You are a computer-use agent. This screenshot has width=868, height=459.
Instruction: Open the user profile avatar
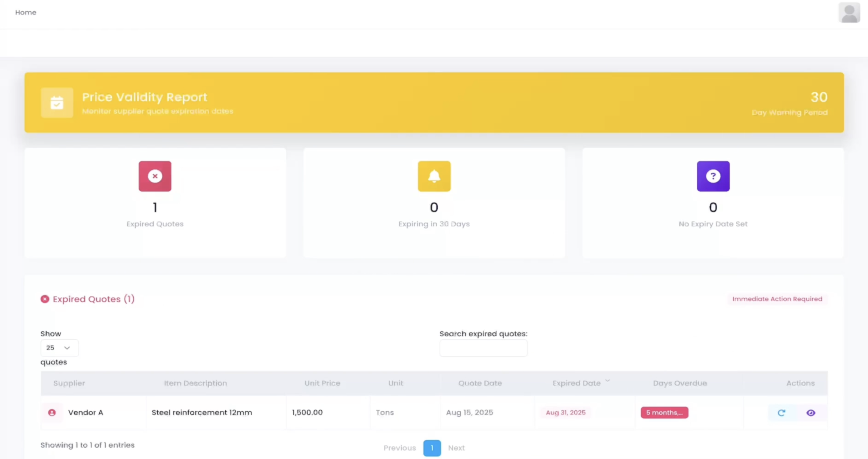849,13
